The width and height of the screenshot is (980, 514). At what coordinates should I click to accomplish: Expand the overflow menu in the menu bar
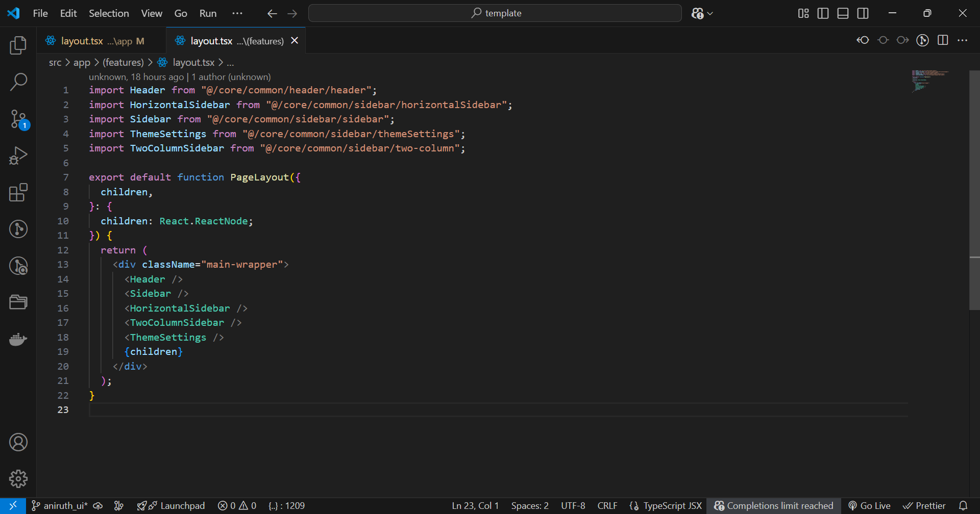(237, 13)
